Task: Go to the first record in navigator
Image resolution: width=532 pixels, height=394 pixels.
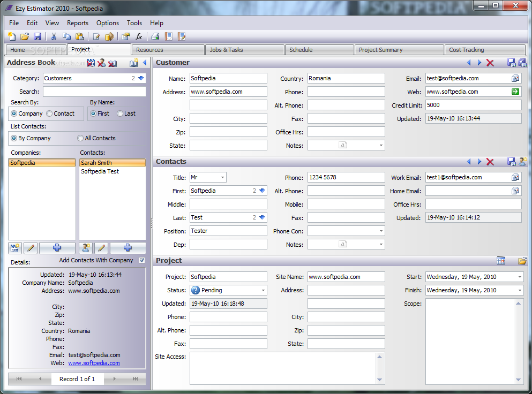Action: [x=19, y=379]
